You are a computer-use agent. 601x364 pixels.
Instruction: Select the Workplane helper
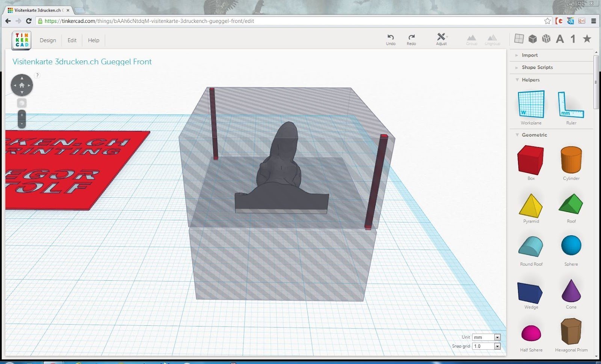point(531,107)
